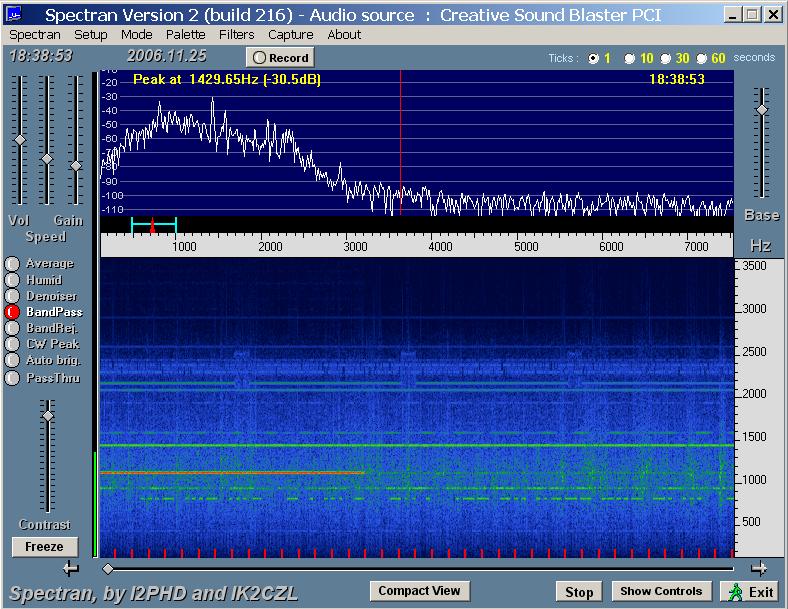This screenshot has width=788, height=609.
Task: Turn on PassThru mode
Action: 12,378
